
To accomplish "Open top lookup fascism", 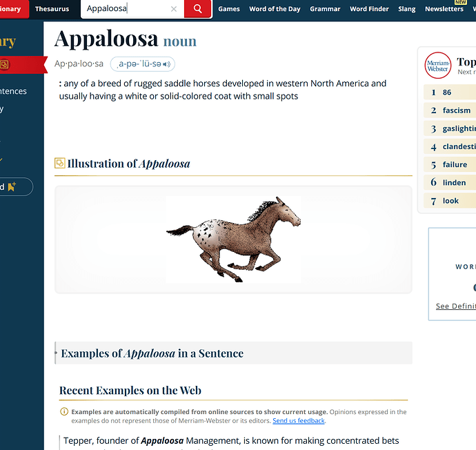I will tap(450, 110).
